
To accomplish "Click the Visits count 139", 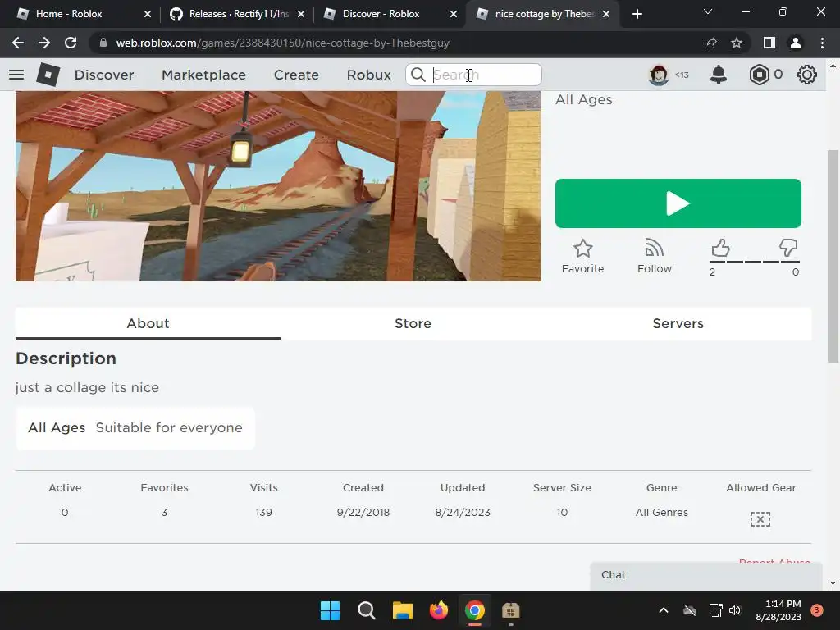I will [263, 512].
